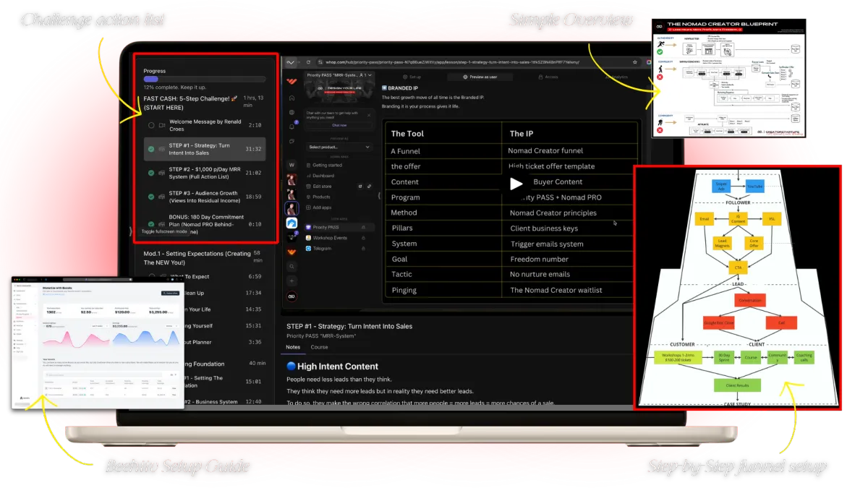Viewport: 868px width, 488px height.
Task: Open the Priority PASS app entry
Action: coord(339,227)
